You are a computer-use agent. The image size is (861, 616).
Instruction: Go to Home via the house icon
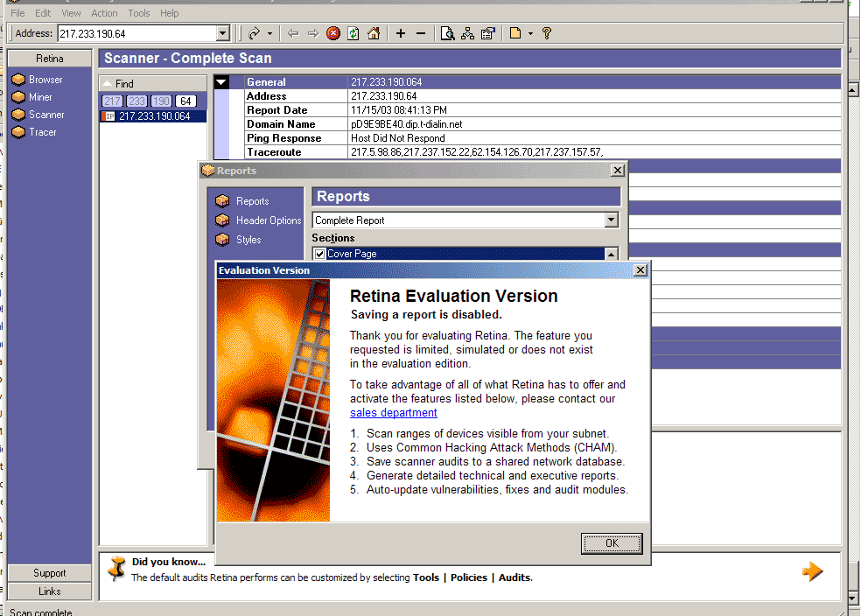coord(374,33)
